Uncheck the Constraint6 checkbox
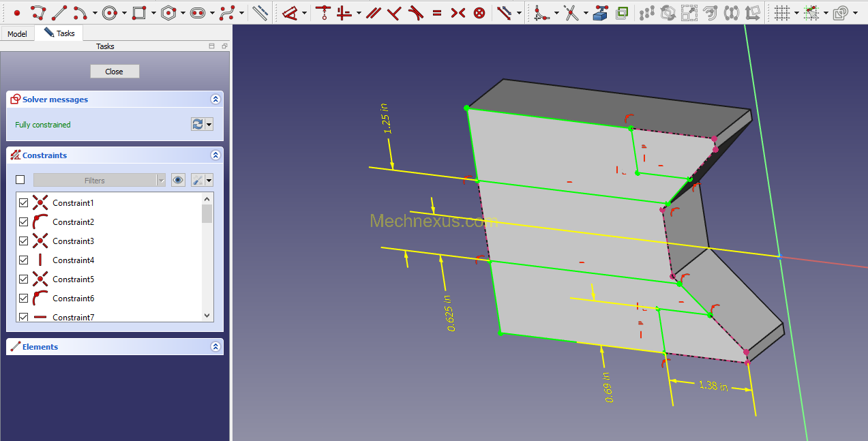Screen dimensions: 868x441 [x=24, y=298]
